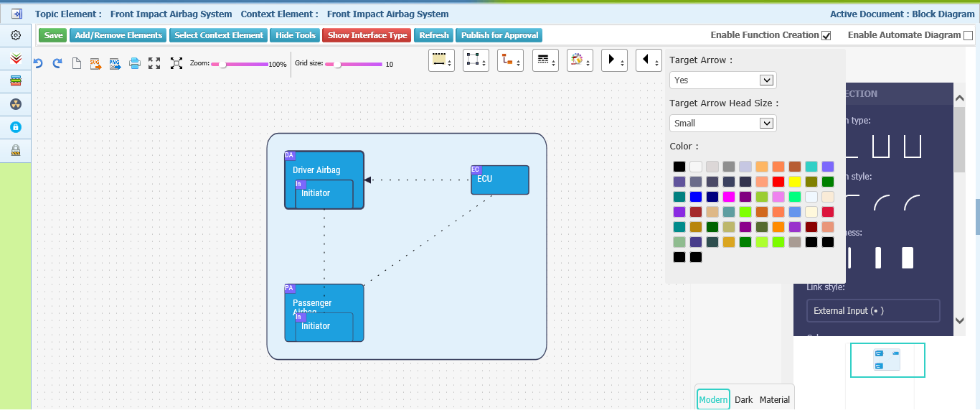This screenshot has width=980, height=413.
Task: Pick the white color swatch in top row
Action: click(696, 167)
